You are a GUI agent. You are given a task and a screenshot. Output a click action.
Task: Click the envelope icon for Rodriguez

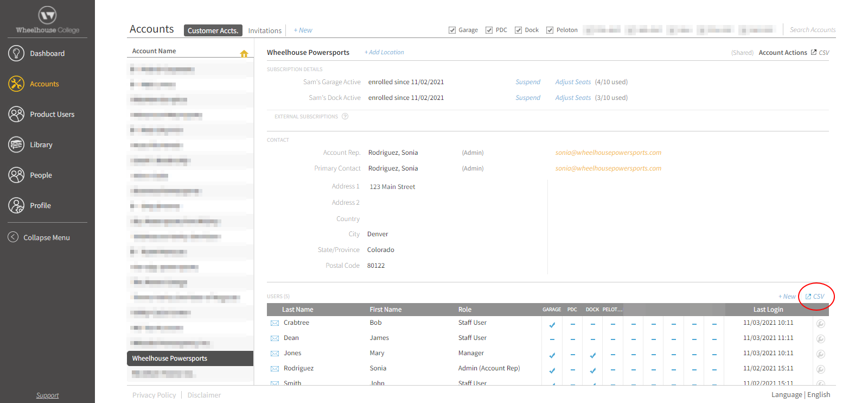point(275,369)
